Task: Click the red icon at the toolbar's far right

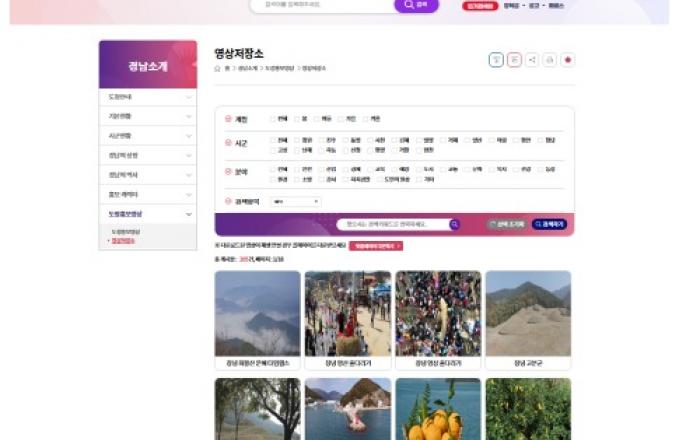Action: 568,60
